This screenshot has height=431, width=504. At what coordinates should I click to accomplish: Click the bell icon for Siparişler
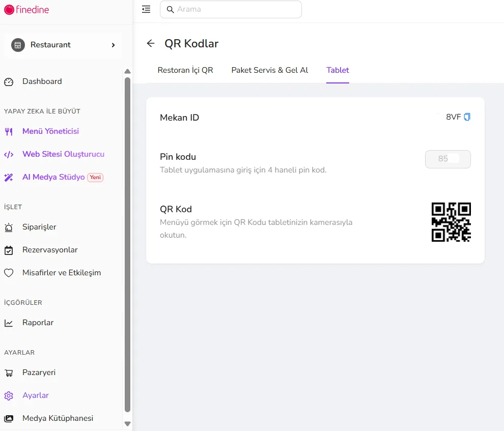[9, 227]
